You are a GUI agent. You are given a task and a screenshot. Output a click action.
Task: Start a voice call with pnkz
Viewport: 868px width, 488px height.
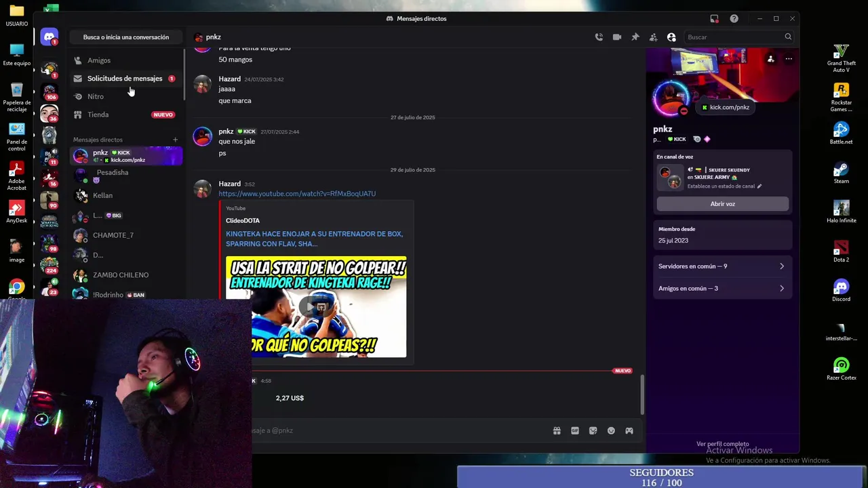pyautogui.click(x=599, y=37)
